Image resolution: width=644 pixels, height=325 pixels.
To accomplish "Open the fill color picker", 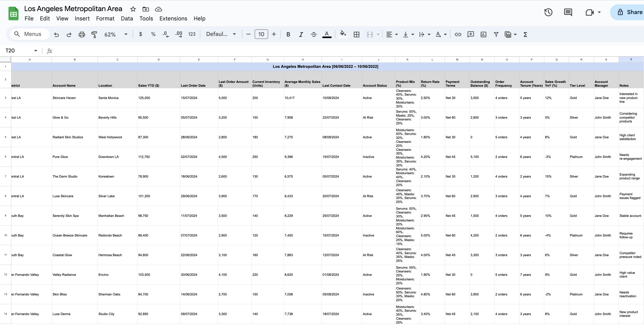I will [343, 34].
